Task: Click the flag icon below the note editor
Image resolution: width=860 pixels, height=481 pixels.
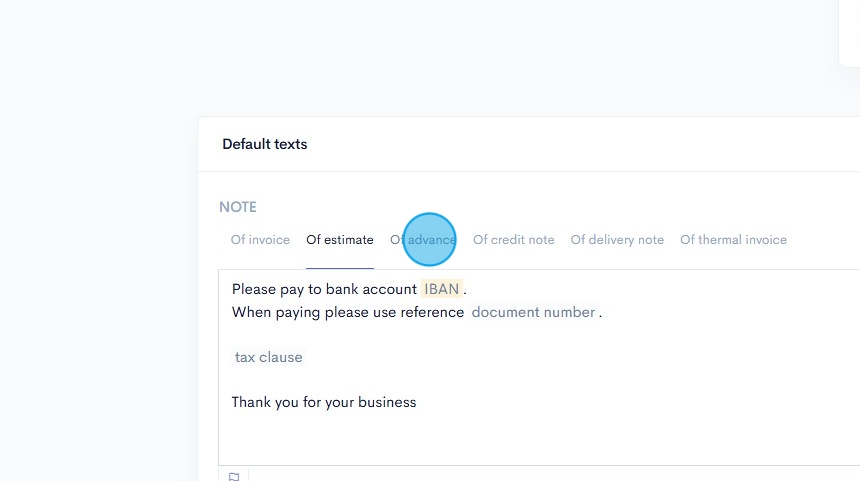Action: pos(234,476)
